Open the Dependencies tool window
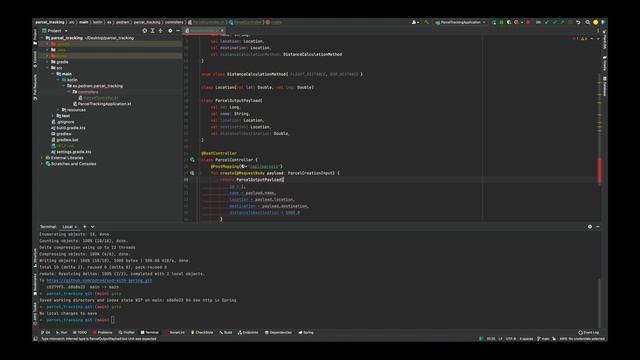This screenshot has width=640, height=360. pyautogui.click(x=278, y=333)
